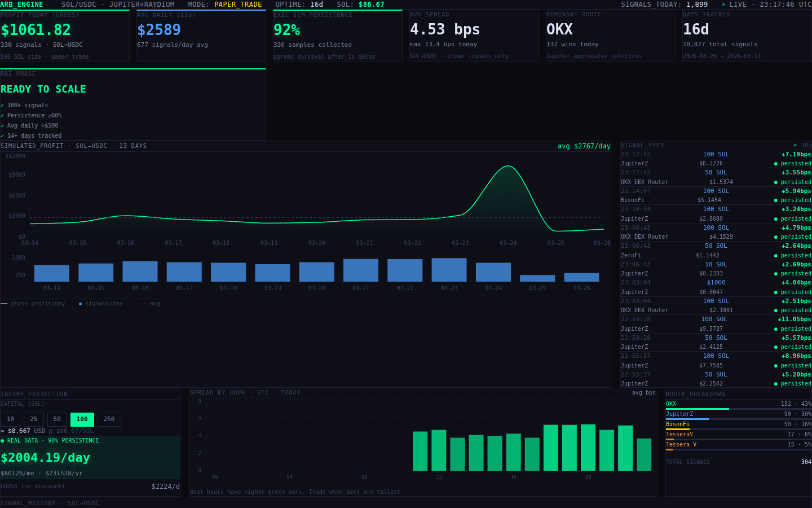This screenshot has width=812, height=508.
Task: Click the green LIVE status dot in header
Action: coord(723,4)
